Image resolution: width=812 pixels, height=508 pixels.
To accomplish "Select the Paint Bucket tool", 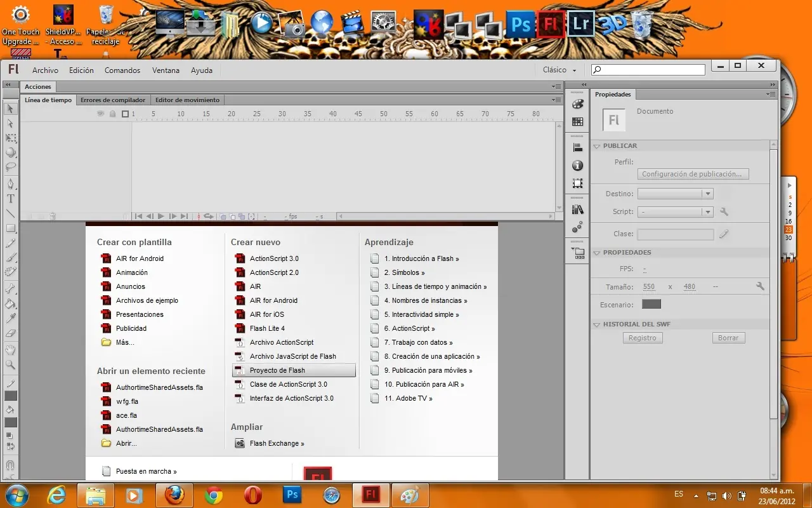I will (10, 304).
